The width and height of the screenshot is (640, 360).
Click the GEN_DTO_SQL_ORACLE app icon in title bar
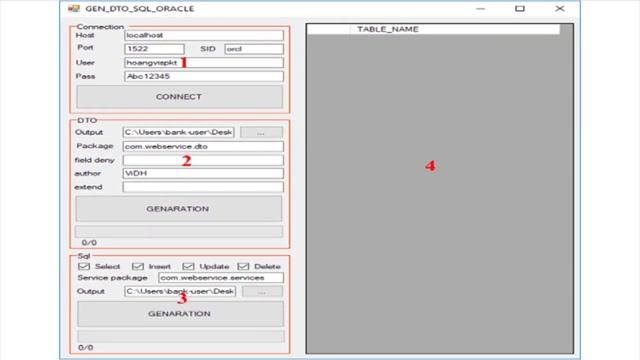(x=73, y=8)
